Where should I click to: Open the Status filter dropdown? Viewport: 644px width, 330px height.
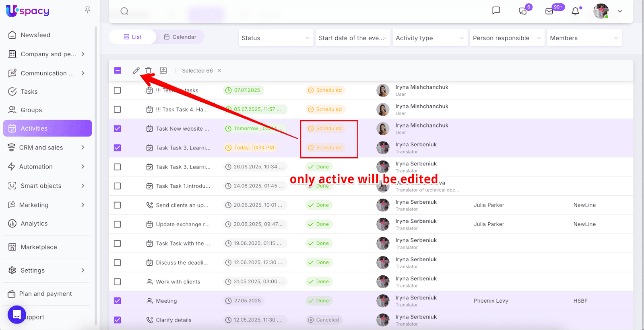pyautogui.click(x=276, y=38)
